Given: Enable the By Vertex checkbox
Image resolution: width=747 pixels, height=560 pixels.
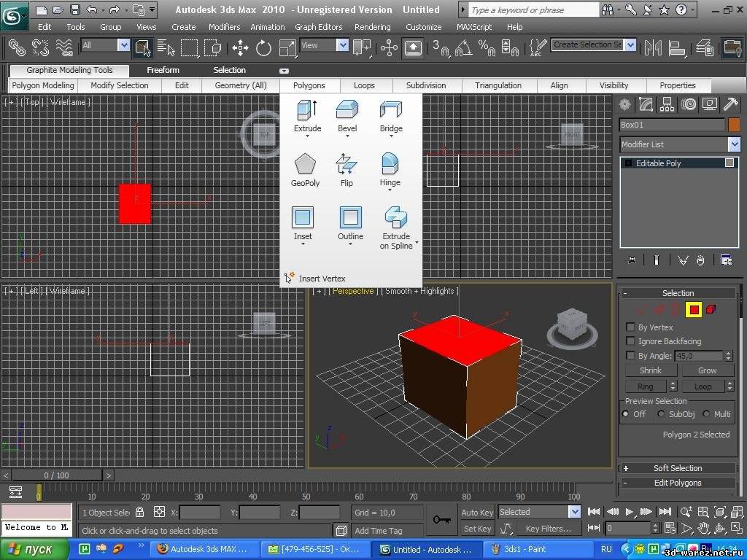Looking at the screenshot, I should [x=630, y=327].
